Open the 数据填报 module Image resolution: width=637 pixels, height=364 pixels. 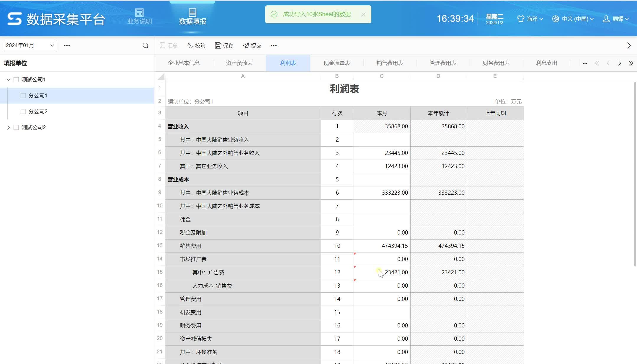click(192, 17)
